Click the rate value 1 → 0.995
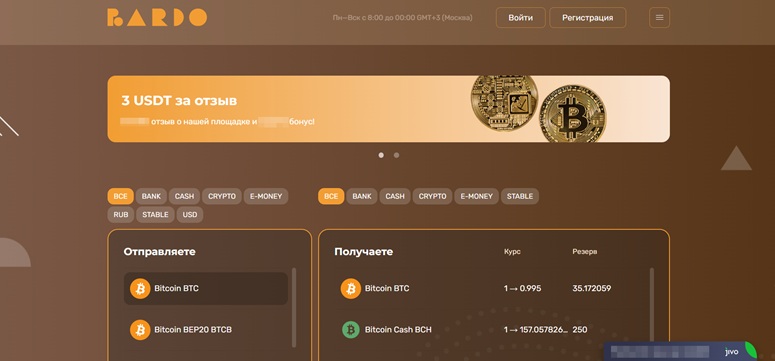 click(522, 288)
